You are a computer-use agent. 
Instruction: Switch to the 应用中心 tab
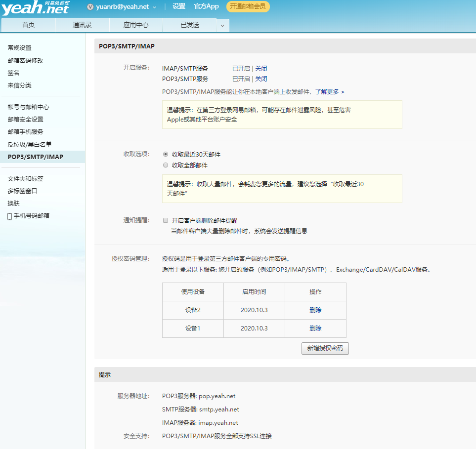click(135, 25)
